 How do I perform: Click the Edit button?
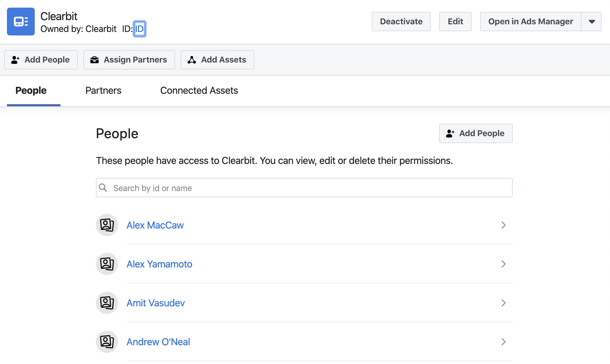[455, 22]
